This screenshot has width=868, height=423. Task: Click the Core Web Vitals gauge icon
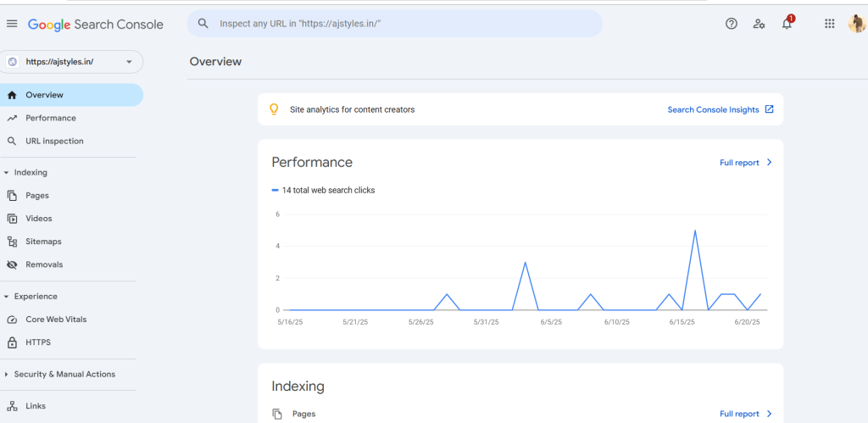pyautogui.click(x=12, y=320)
